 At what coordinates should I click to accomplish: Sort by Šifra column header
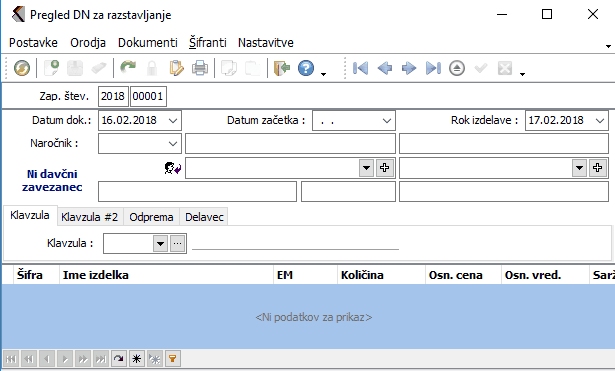coord(36,275)
